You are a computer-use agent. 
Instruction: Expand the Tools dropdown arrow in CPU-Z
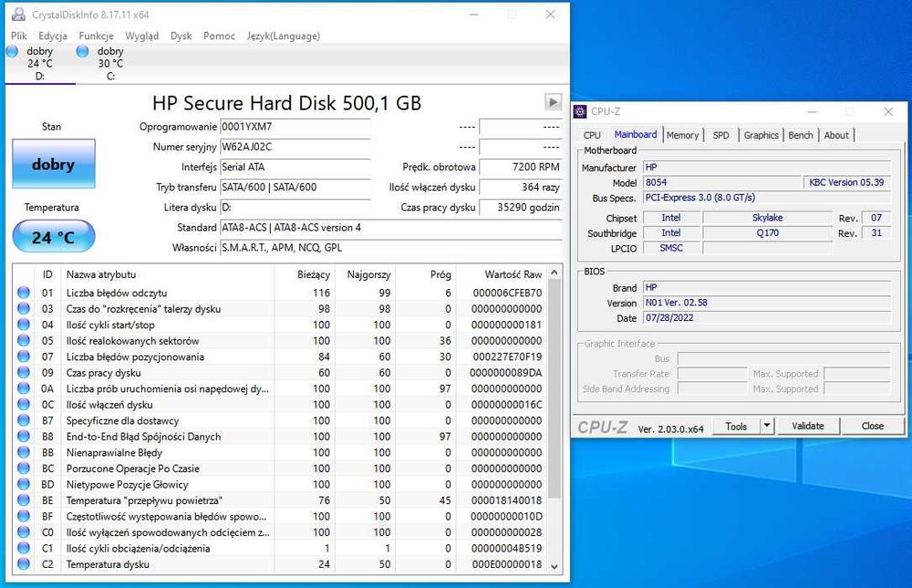[x=767, y=427]
